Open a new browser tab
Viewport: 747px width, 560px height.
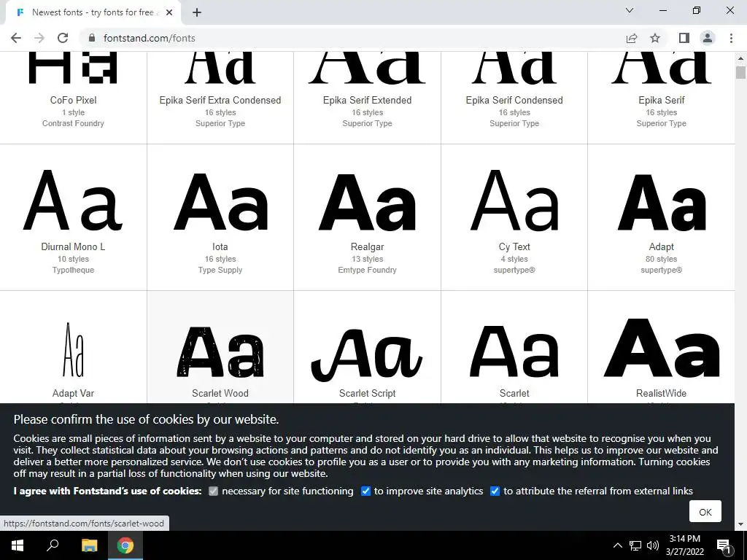coord(197,13)
